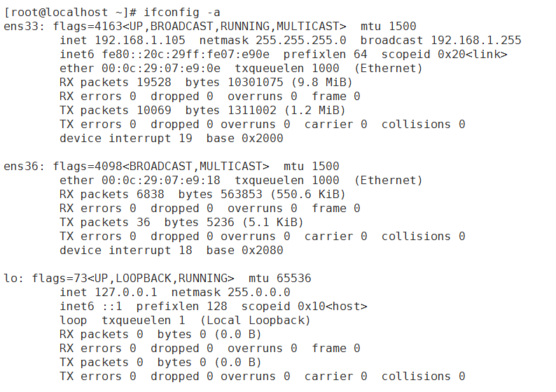Click the MAC address 00:0c:29:07:e9:0e

(161, 68)
